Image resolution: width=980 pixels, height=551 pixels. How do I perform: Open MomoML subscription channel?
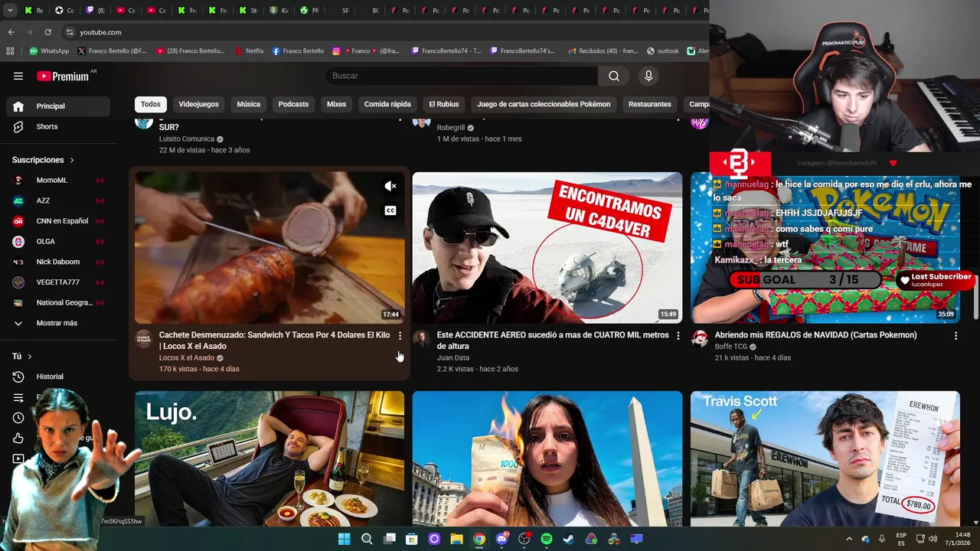click(58, 181)
